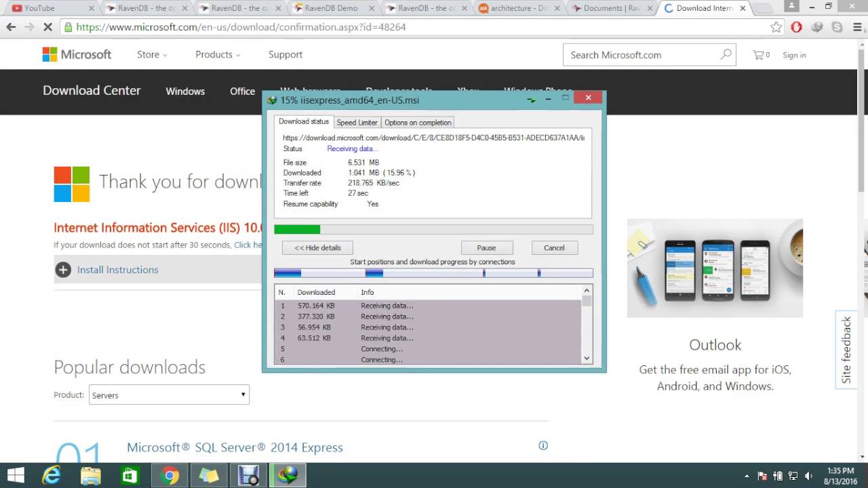This screenshot has width=868, height=488.
Task: Bookmark this page with the star icon
Action: pyautogui.click(x=776, y=27)
